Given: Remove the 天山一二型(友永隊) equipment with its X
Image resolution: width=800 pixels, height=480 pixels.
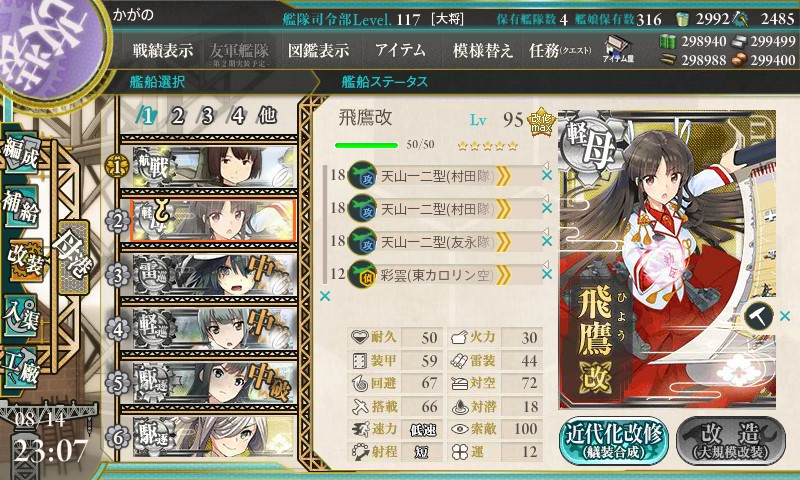Looking at the screenshot, I should click(547, 241).
